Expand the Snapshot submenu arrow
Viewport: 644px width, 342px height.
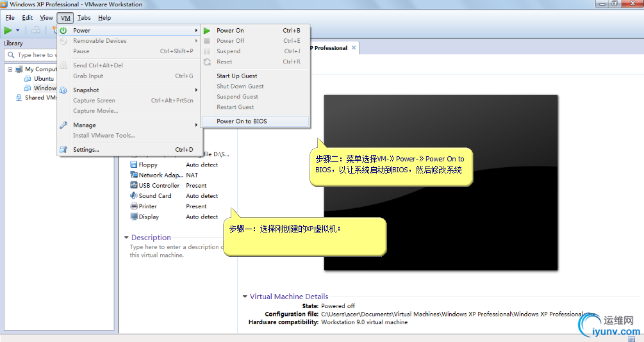tap(196, 90)
